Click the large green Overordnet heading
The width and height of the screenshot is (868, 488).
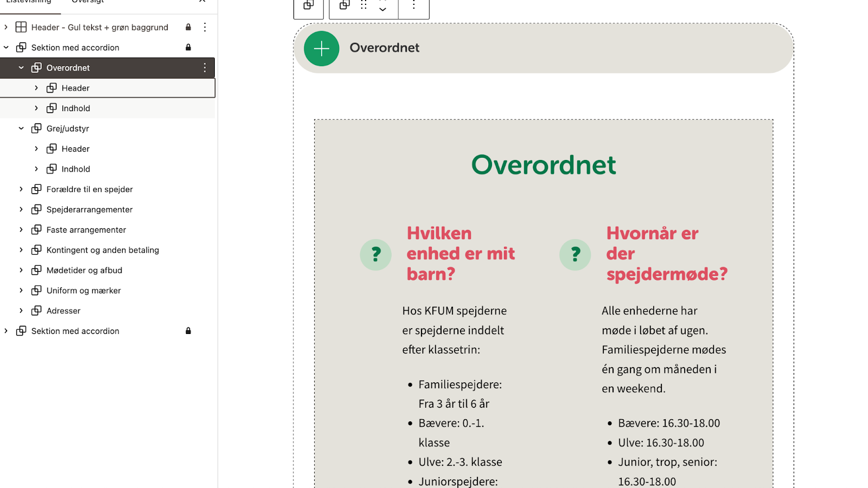point(543,165)
